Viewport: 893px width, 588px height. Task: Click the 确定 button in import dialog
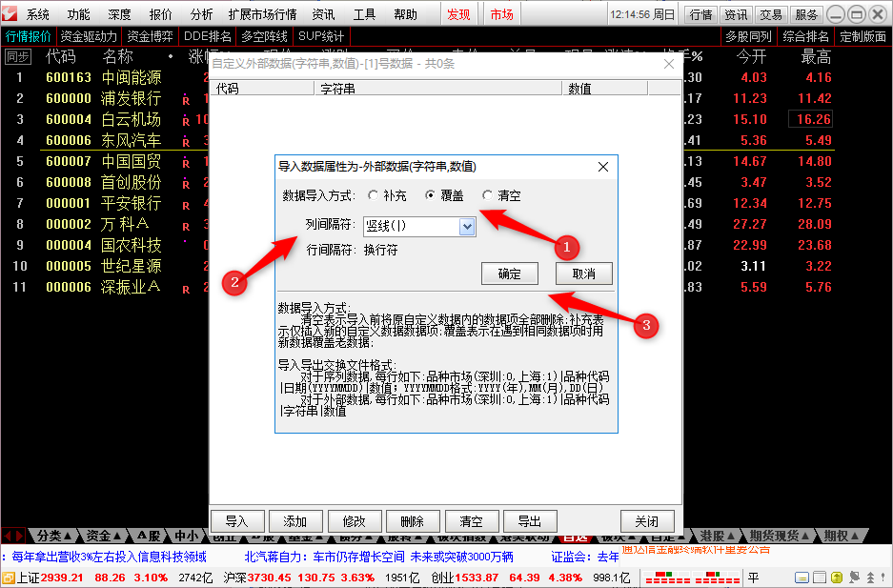tap(510, 274)
